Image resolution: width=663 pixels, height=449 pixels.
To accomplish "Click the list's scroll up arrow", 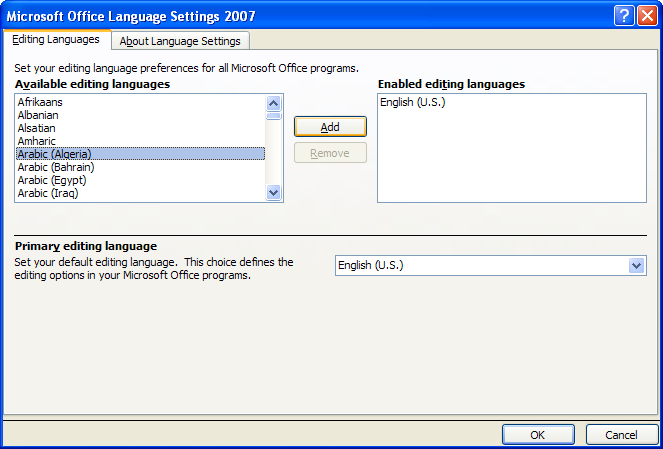I will pos(274,103).
